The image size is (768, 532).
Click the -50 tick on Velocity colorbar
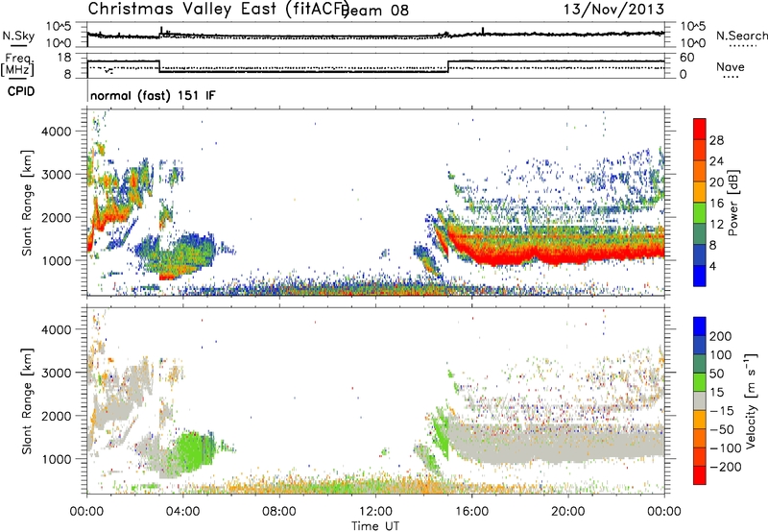click(x=722, y=429)
